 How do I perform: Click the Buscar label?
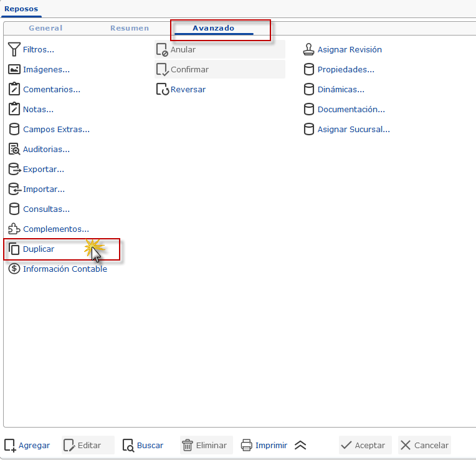[150, 446]
